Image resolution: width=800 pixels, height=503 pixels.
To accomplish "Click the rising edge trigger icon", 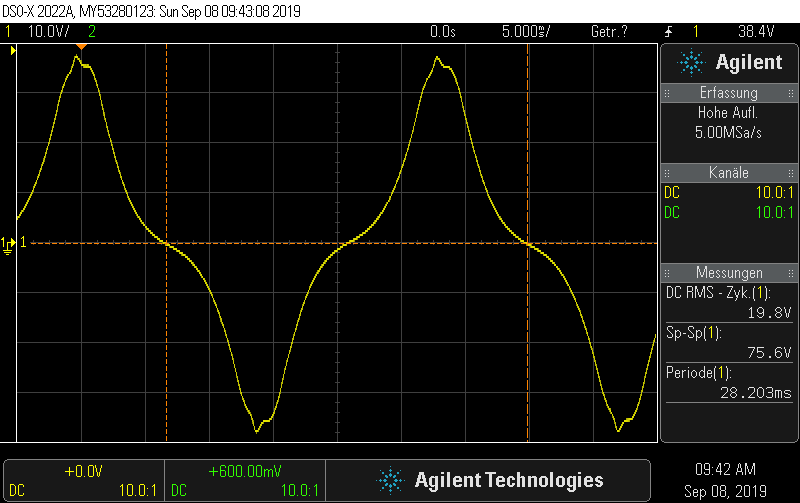I will point(669,32).
